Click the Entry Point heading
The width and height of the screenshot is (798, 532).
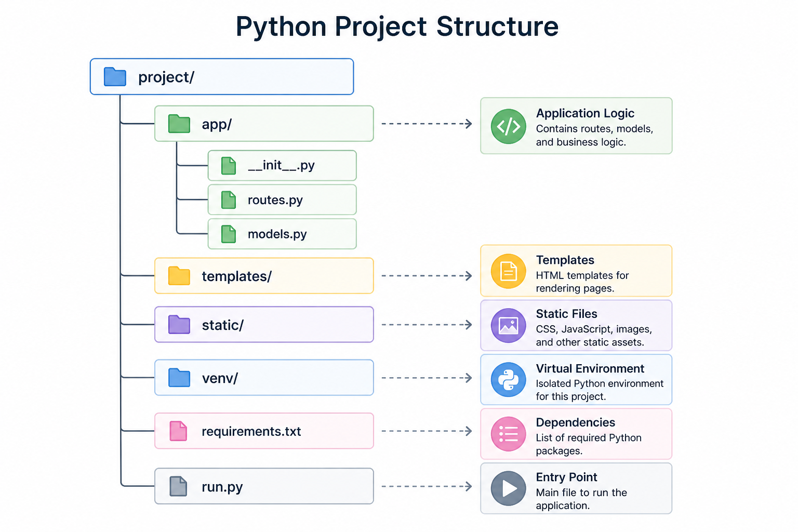tap(566, 477)
